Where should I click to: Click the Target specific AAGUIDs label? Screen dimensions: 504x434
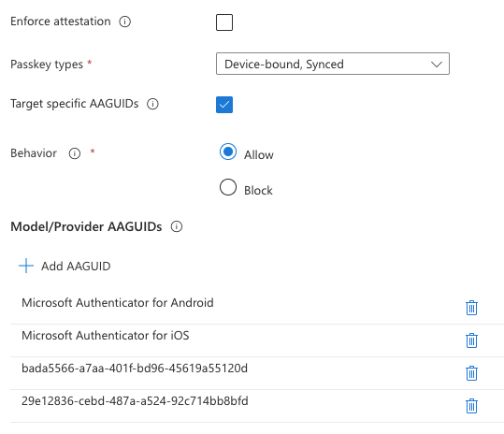coord(75,104)
